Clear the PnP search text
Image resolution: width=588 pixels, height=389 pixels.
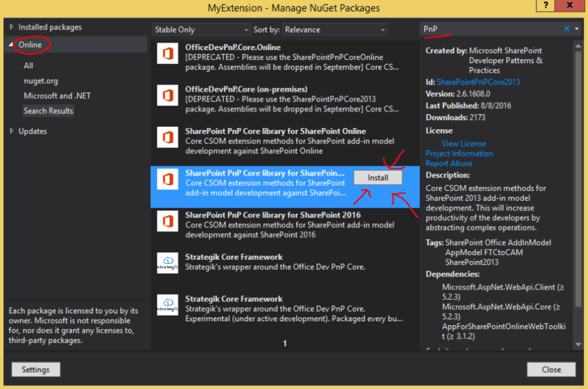click(x=567, y=29)
